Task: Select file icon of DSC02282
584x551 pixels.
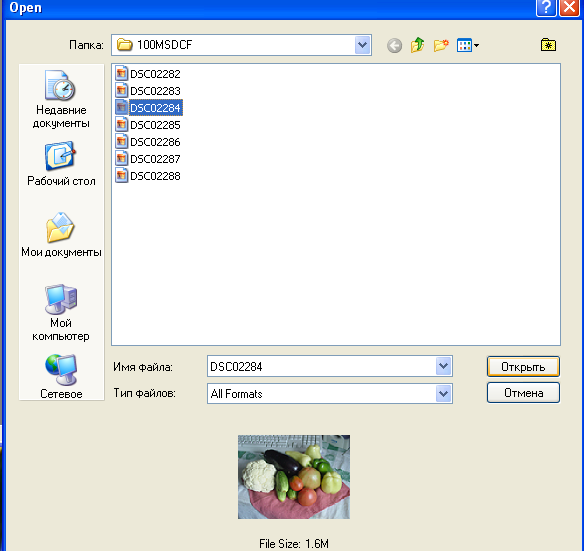Action: (121, 73)
